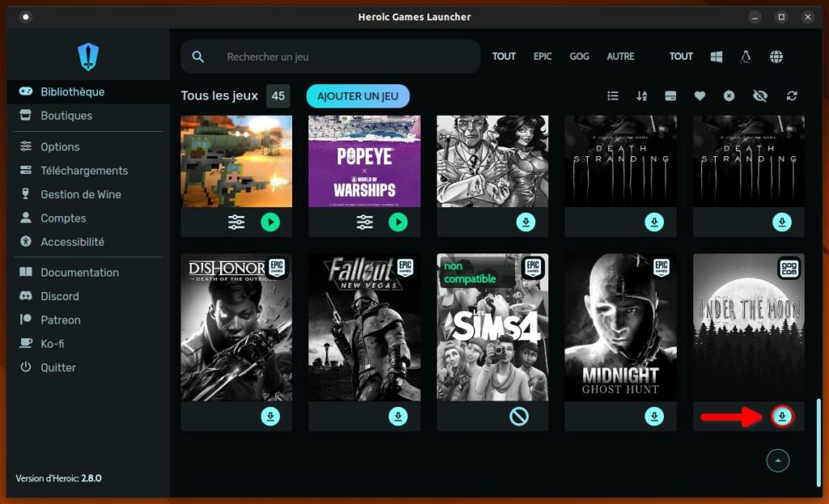Screen dimensions: 829x504
Task: Toggle list view layout
Action: click(613, 96)
